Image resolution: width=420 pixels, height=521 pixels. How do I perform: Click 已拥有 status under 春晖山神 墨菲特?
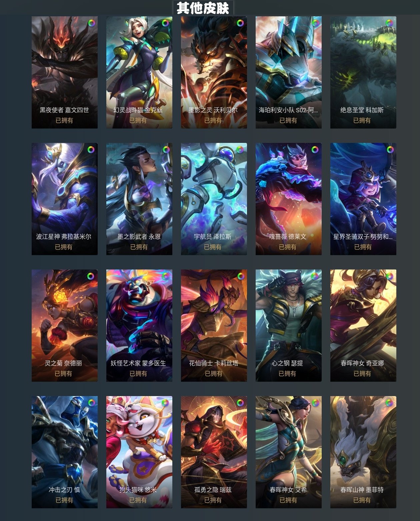pos(362,500)
